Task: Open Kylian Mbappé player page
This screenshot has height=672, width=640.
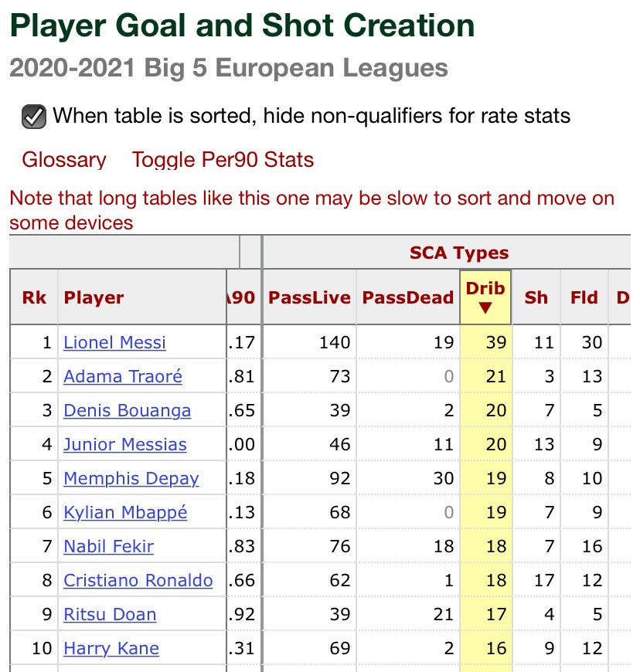Action: (125, 513)
